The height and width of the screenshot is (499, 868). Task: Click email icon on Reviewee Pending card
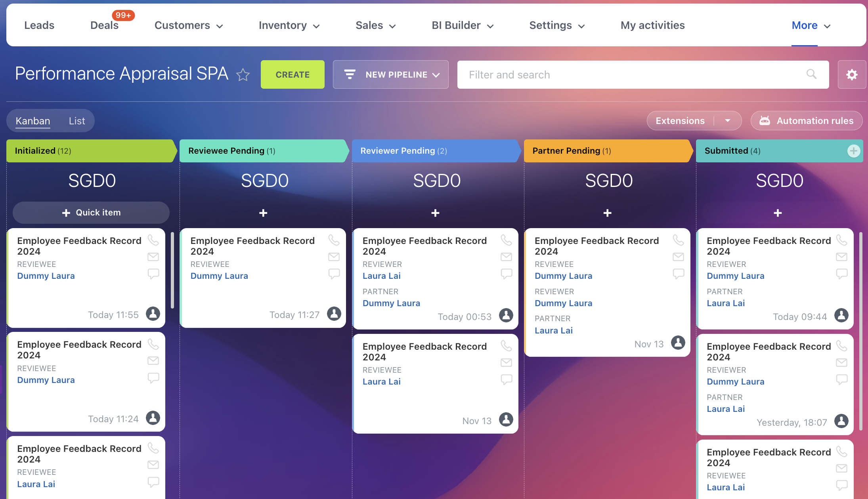tap(334, 257)
